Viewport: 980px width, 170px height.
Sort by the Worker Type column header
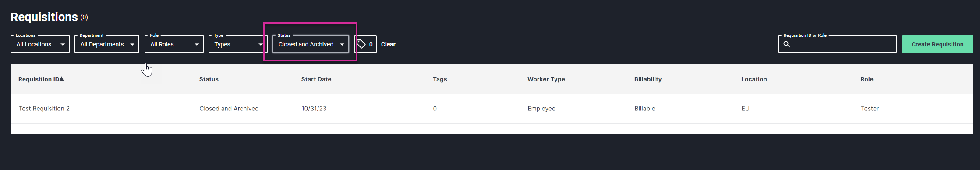pos(546,79)
